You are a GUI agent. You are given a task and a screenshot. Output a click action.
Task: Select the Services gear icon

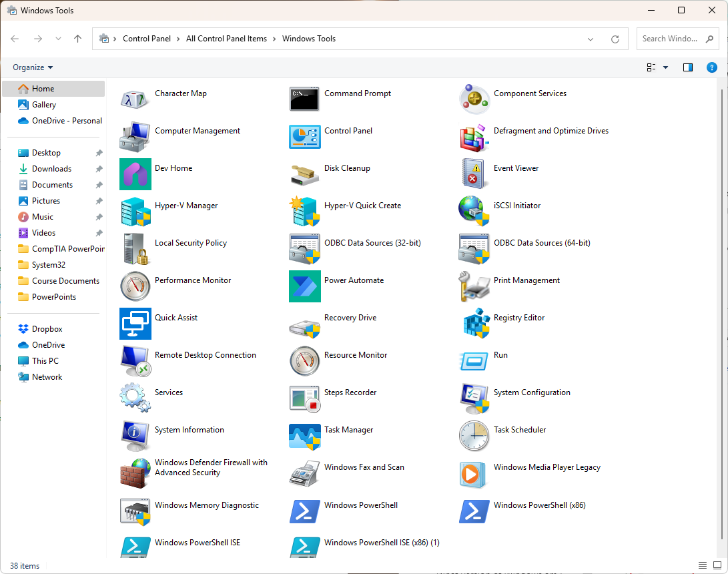click(x=135, y=398)
